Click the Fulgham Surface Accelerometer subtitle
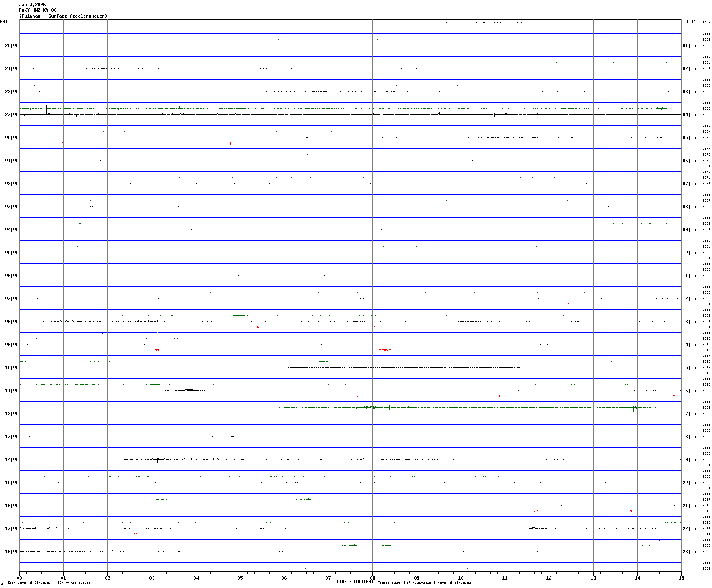 click(x=63, y=16)
